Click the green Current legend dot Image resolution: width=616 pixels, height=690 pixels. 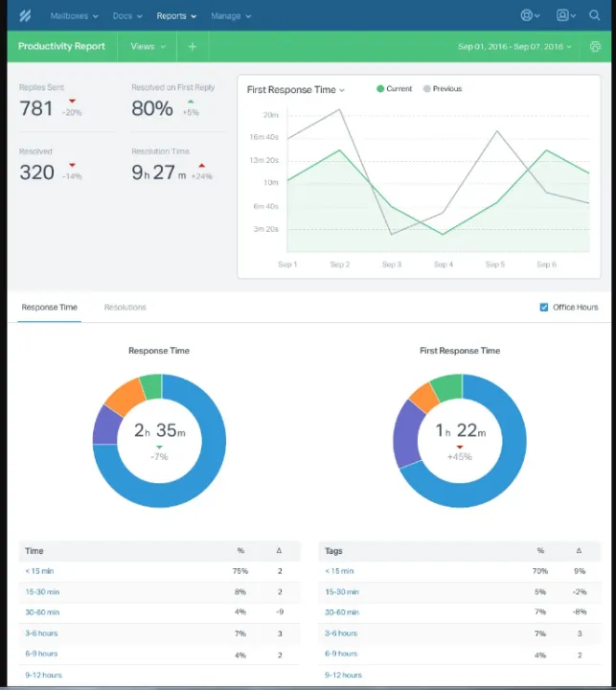[380, 89]
